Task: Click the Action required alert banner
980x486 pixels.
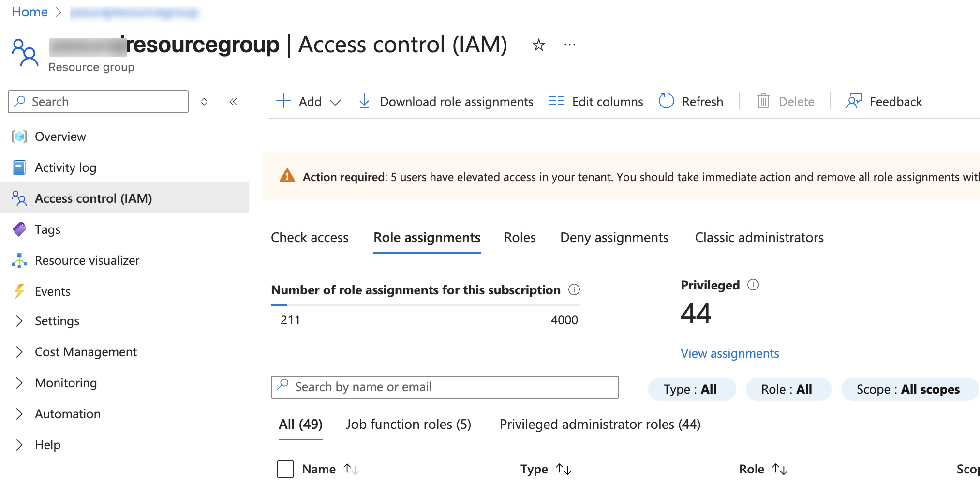Action: pos(622,176)
